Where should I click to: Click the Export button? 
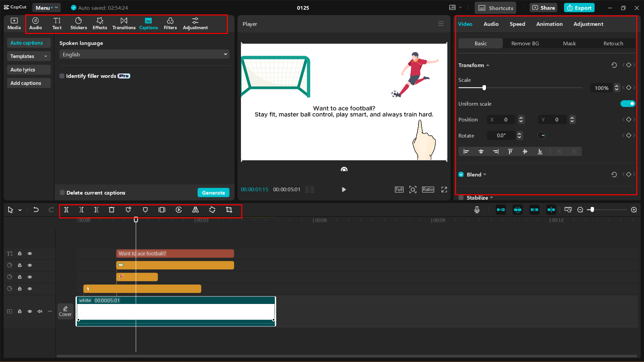point(579,7)
